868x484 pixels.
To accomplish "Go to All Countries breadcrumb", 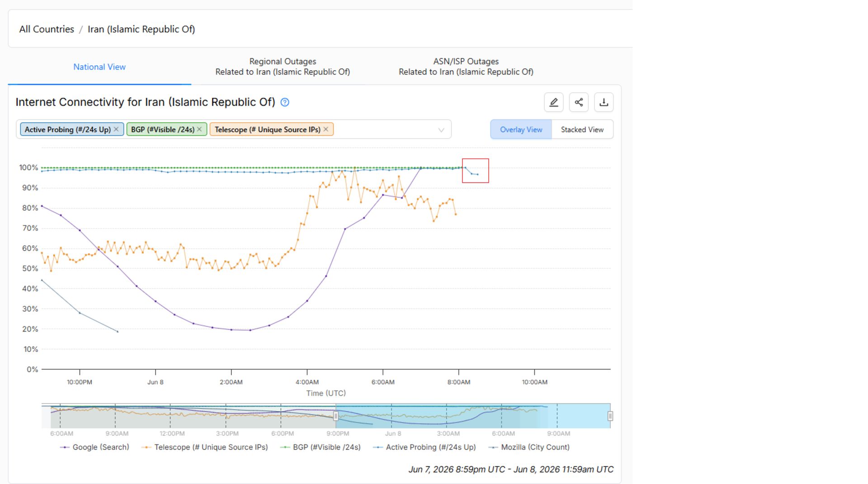I will 47,29.
